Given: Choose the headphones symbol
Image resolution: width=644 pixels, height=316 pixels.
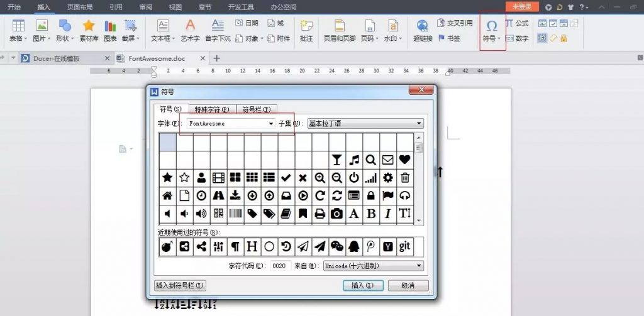Looking at the screenshot, I should (405, 195).
